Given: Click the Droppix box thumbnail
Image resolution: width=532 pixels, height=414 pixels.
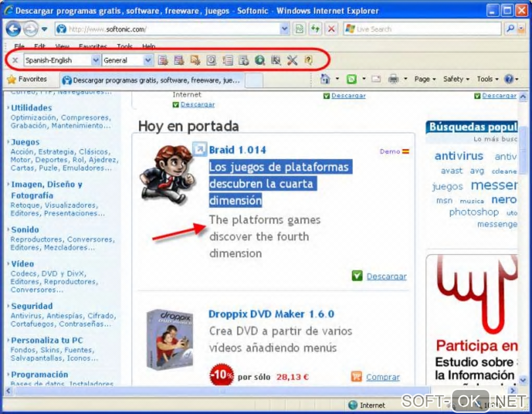Looking at the screenshot, I should (x=170, y=340).
